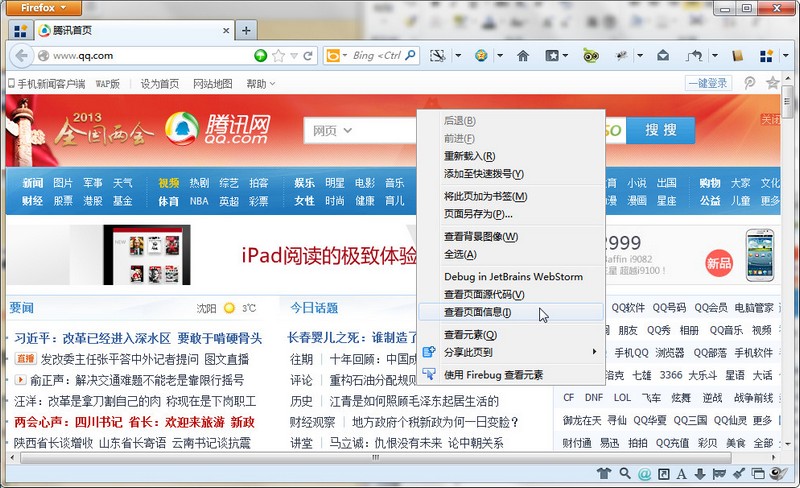Screen dimensions: 800x488
Task: Open the dropdown arrow next to undo-arrow icon
Action: pos(715,56)
